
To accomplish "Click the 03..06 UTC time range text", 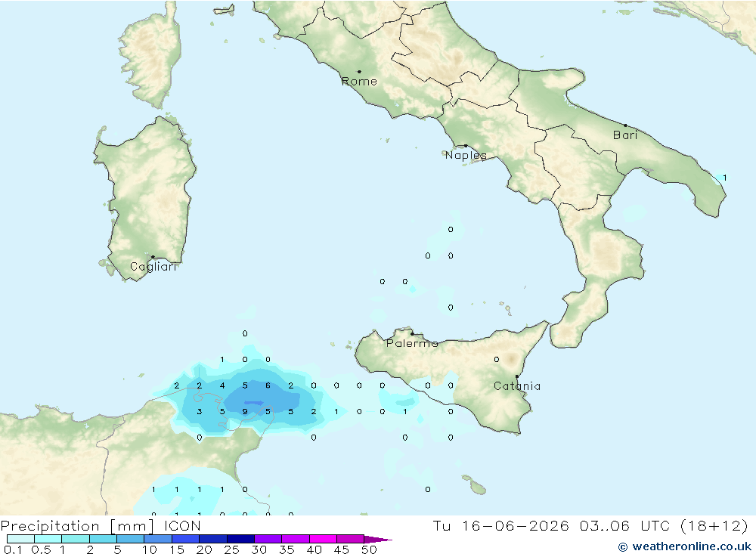I will 625,525.
